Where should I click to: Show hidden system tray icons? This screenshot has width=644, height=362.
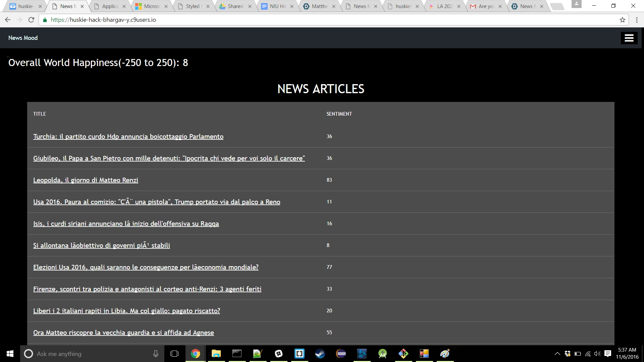(x=557, y=354)
